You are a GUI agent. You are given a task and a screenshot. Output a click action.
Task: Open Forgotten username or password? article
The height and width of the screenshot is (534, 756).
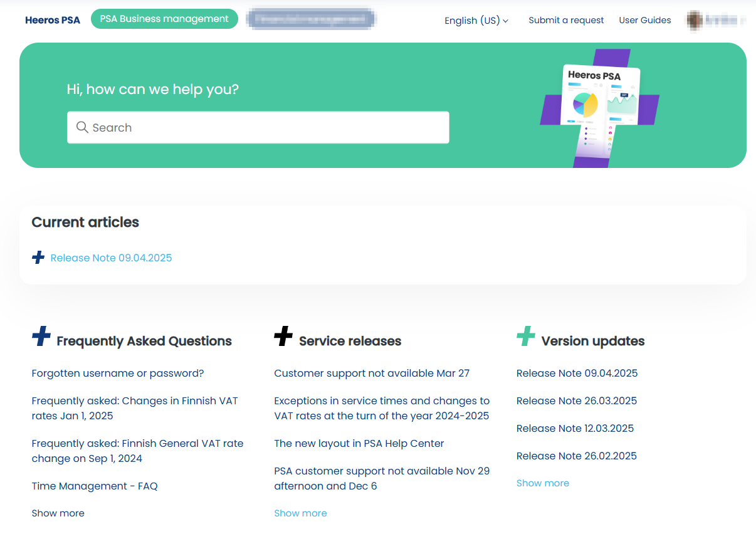tap(118, 373)
